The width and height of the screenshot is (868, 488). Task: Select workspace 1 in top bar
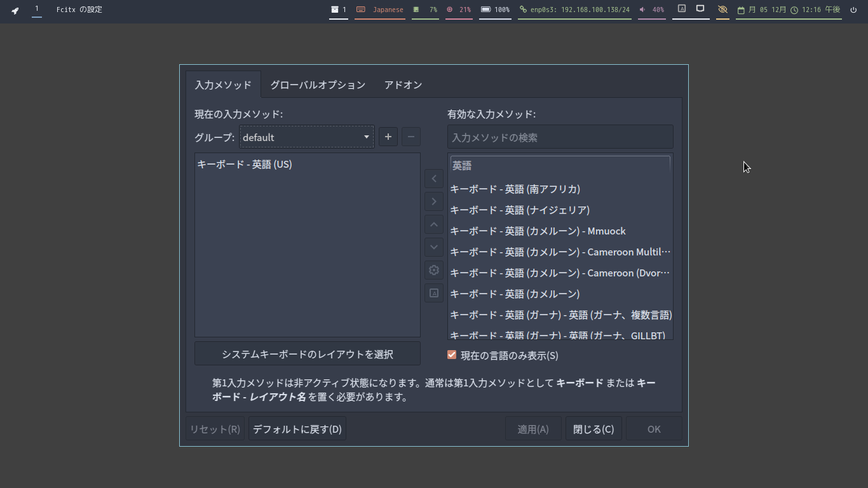(x=37, y=9)
